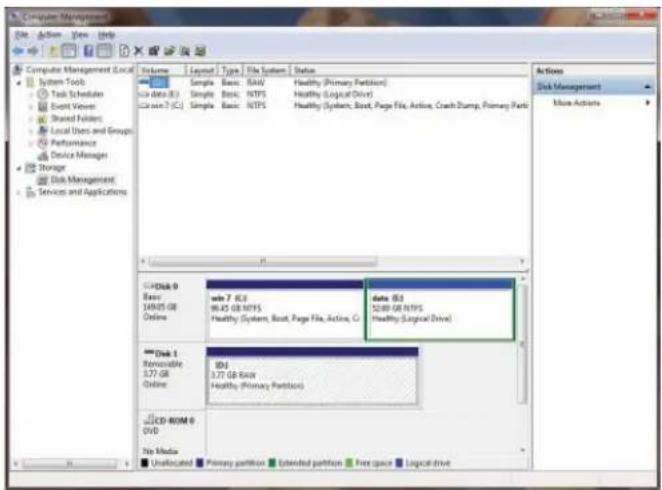
Task: Click the Disk Management tree icon
Action: 43,180
